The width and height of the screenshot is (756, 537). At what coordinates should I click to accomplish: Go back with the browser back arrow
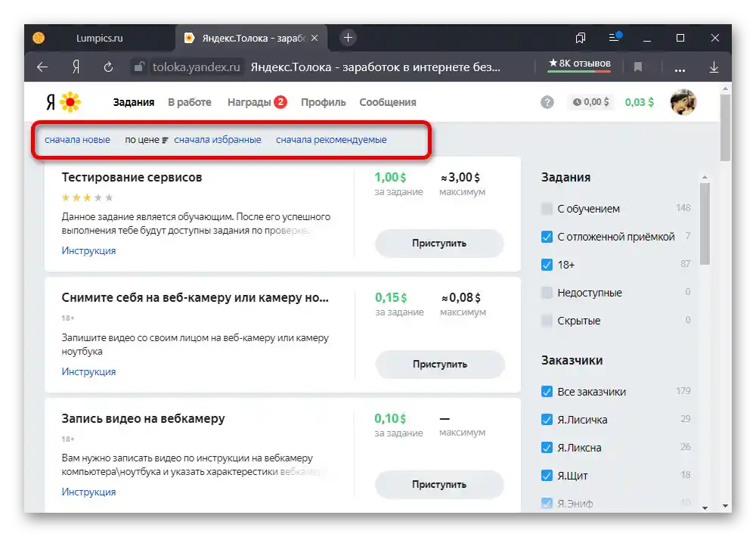[42, 67]
